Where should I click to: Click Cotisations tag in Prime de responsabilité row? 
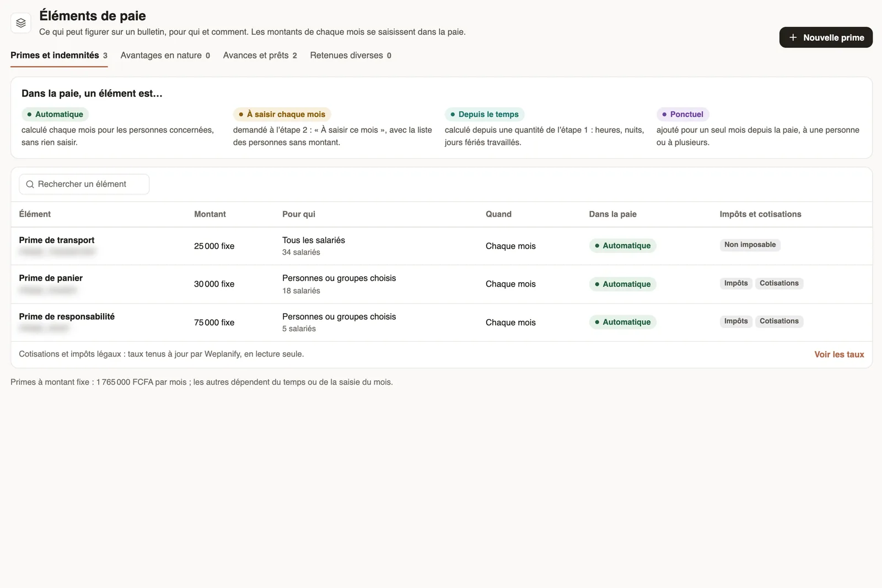[x=779, y=321]
